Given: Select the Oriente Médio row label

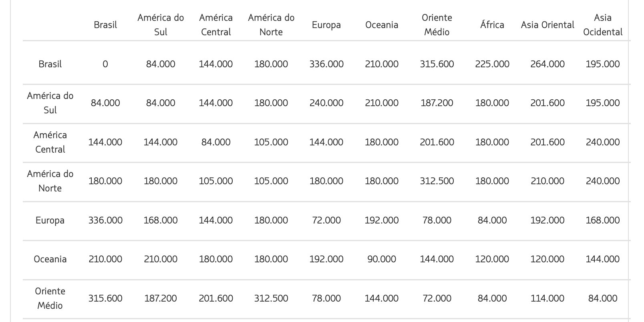Looking at the screenshot, I should [50, 298].
